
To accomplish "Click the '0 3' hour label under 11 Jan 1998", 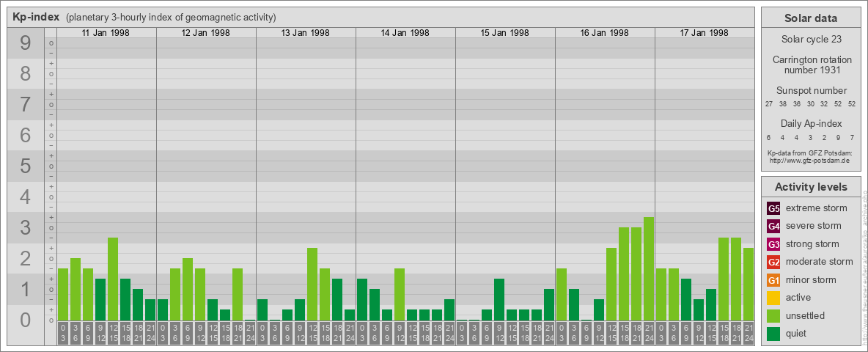I will pos(63,334).
